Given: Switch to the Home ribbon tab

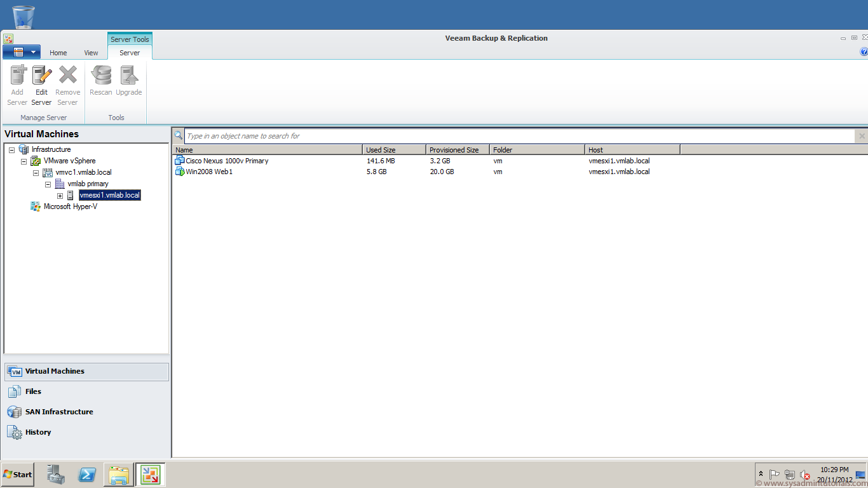Looking at the screenshot, I should 58,53.
